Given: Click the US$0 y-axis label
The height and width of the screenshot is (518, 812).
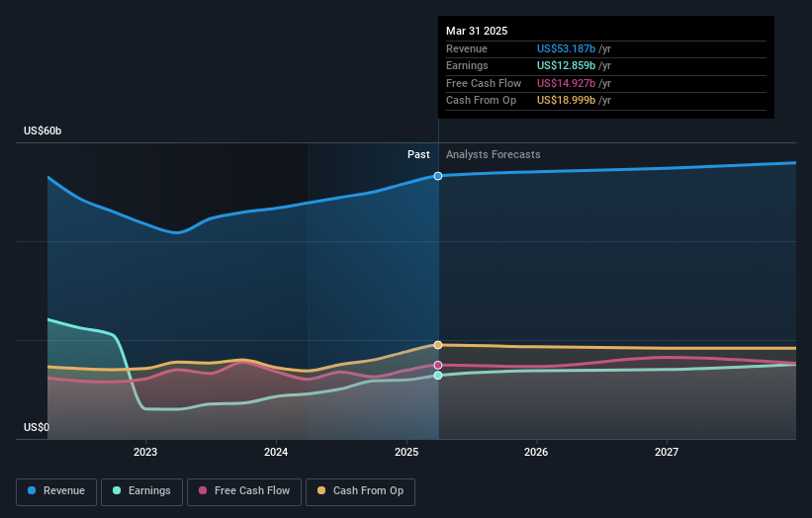Looking at the screenshot, I should (37, 427).
